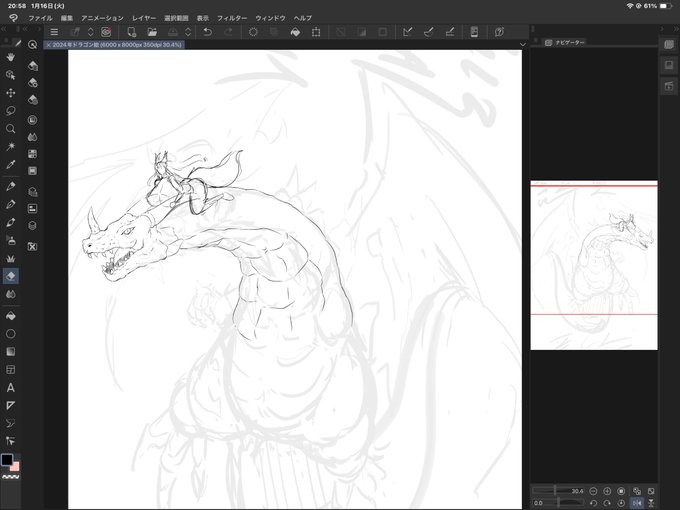Viewport: 680px width, 510px height.
Task: Undo the last stroke
Action: [208, 32]
